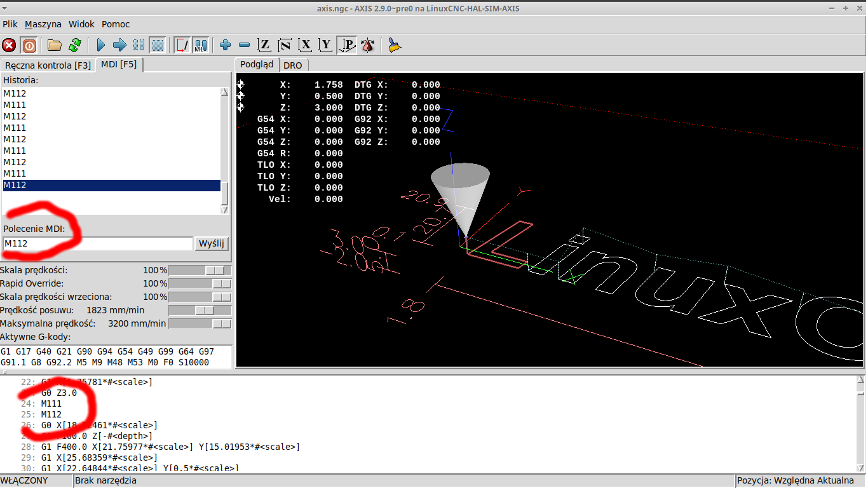Image resolution: width=868 pixels, height=488 pixels.
Task: Execute next line with step arrow icon
Action: coord(119,45)
